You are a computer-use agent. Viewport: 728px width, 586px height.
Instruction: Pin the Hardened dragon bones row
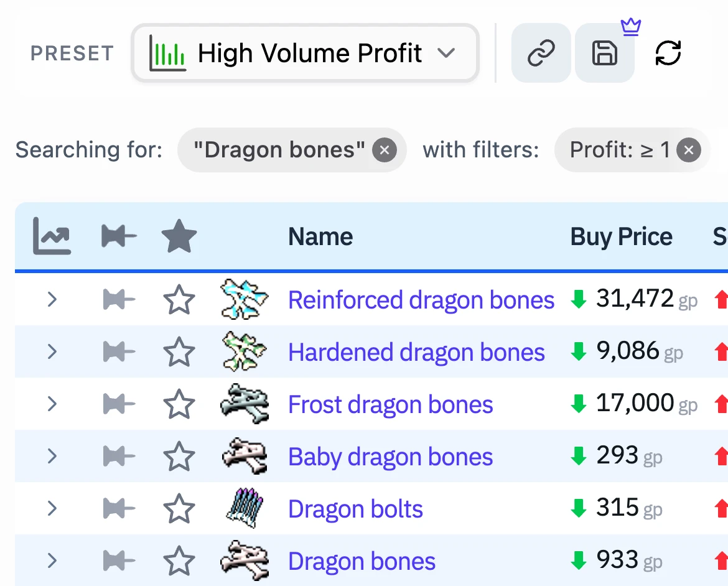point(119,351)
